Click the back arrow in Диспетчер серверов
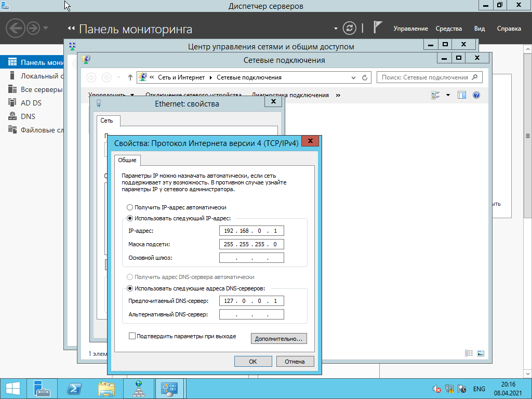This screenshot has height=399, width=532. click(x=15, y=28)
